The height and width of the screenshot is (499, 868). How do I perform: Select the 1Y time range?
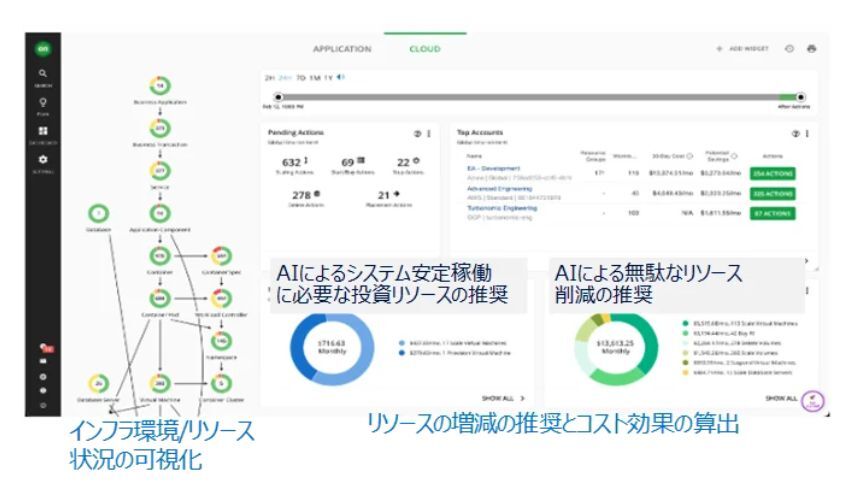(328, 78)
